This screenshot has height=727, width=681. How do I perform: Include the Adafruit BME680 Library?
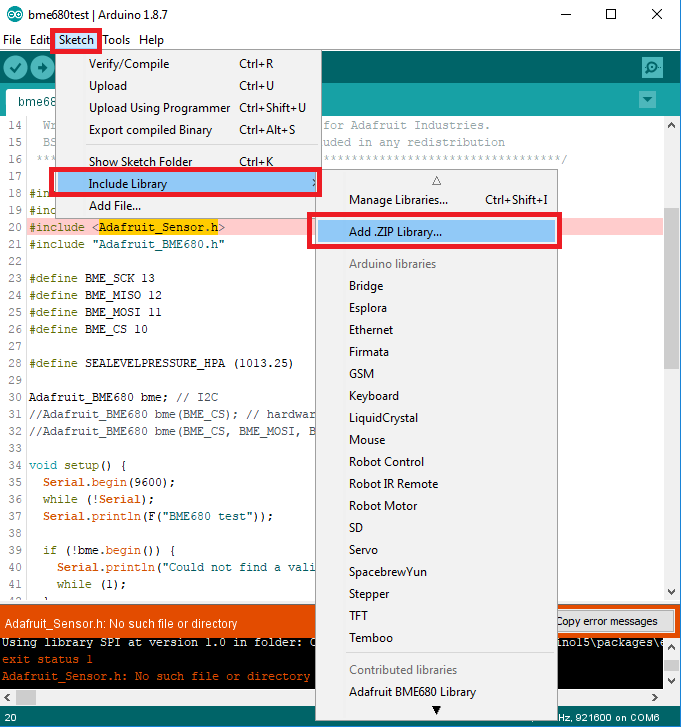coord(412,692)
